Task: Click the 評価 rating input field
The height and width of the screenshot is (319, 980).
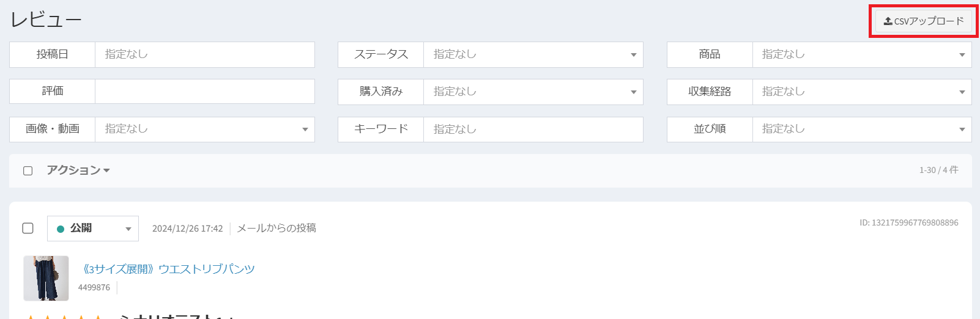Action: point(204,92)
